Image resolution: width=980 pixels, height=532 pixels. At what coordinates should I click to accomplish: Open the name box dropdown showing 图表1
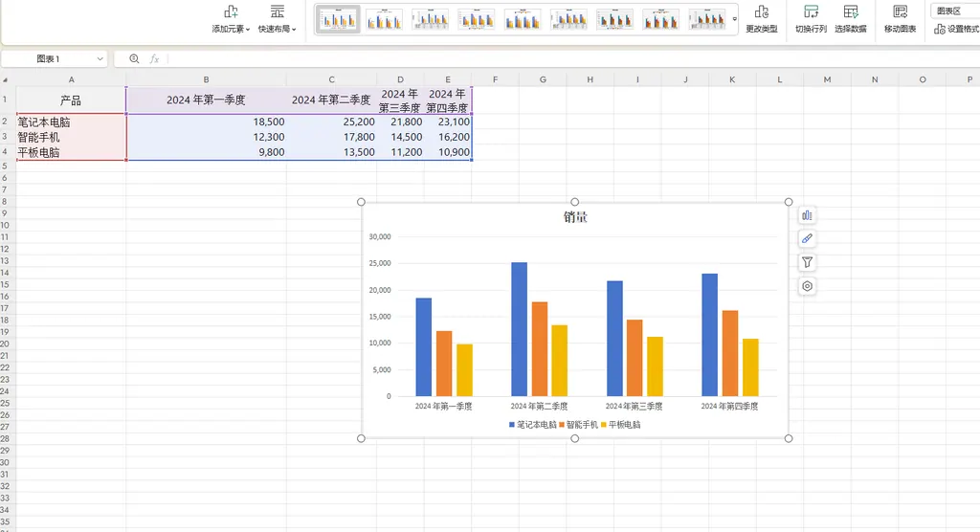[100, 58]
